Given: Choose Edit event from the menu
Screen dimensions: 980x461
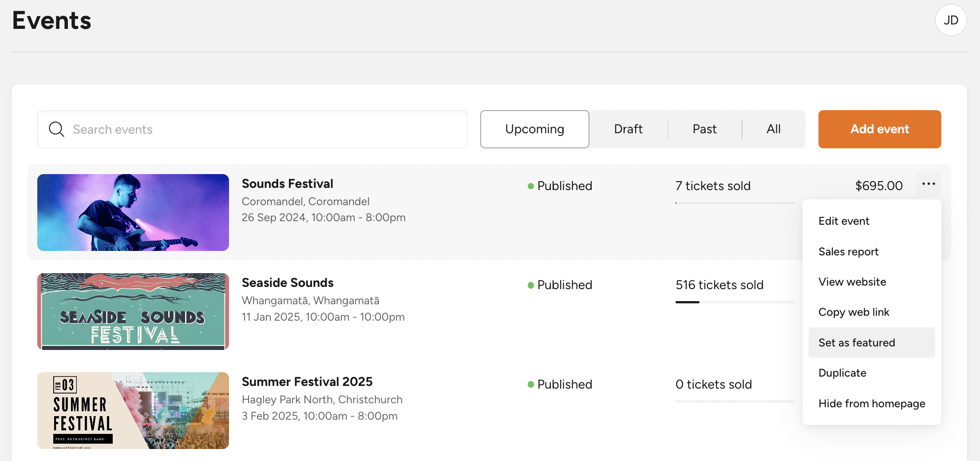Looking at the screenshot, I should [844, 221].
